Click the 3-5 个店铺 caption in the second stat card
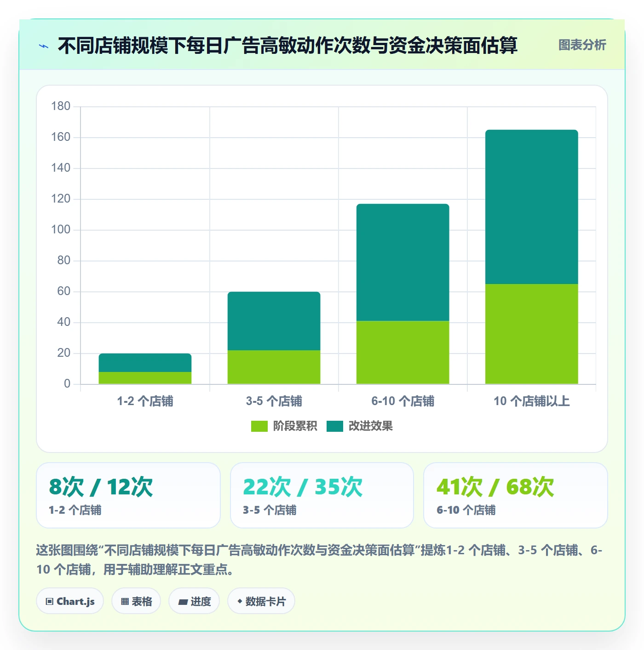 pos(270,510)
